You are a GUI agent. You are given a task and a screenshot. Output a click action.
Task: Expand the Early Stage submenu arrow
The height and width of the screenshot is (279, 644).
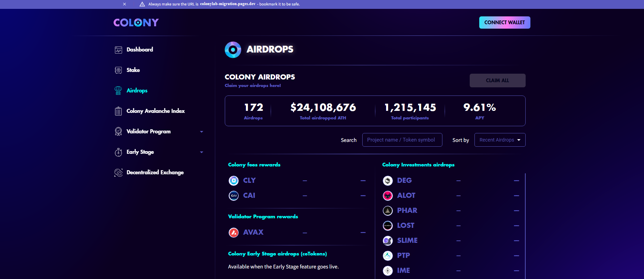[x=202, y=152]
